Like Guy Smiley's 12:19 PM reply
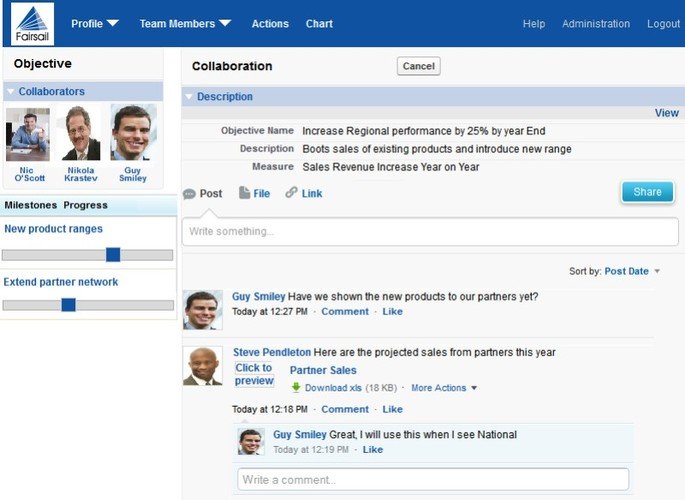The height and width of the screenshot is (500, 685). (373, 449)
